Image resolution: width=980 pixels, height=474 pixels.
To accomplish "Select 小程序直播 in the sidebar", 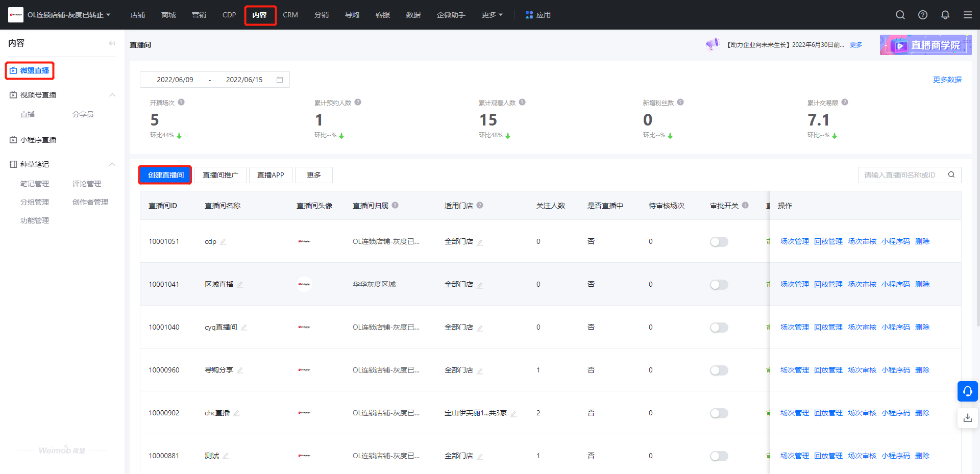I will [x=34, y=140].
